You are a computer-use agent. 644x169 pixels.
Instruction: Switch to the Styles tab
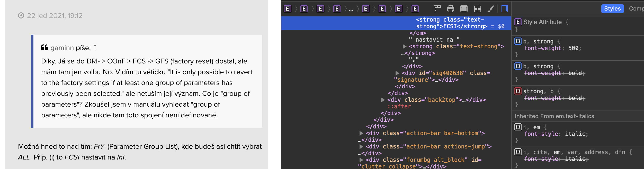(x=612, y=9)
